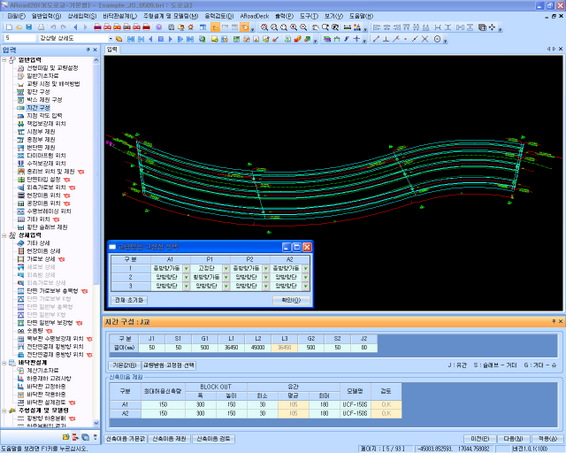Open the P1 row 2 dropdown arrow
This screenshot has width=566, height=453.
click(x=226, y=277)
